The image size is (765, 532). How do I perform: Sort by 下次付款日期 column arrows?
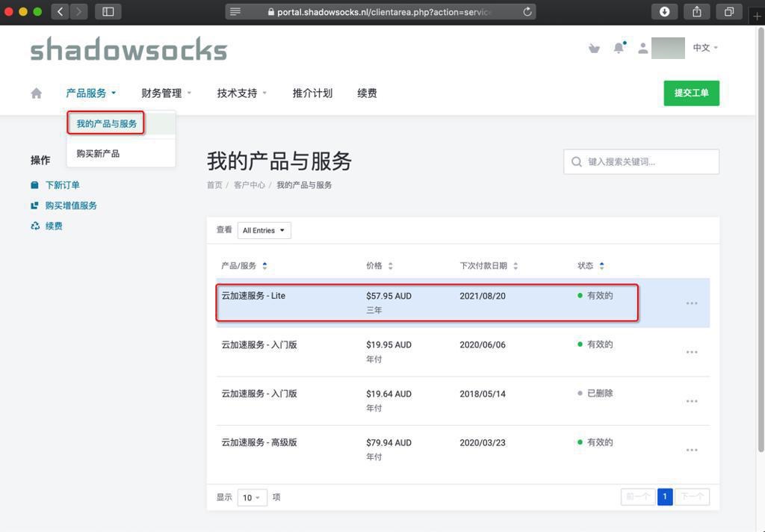pyautogui.click(x=515, y=265)
